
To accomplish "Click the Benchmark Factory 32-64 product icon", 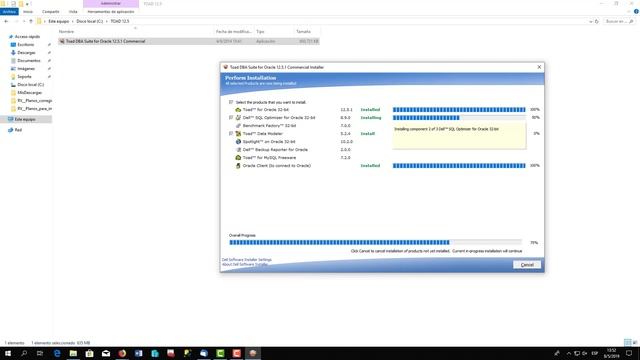I will (238, 126).
